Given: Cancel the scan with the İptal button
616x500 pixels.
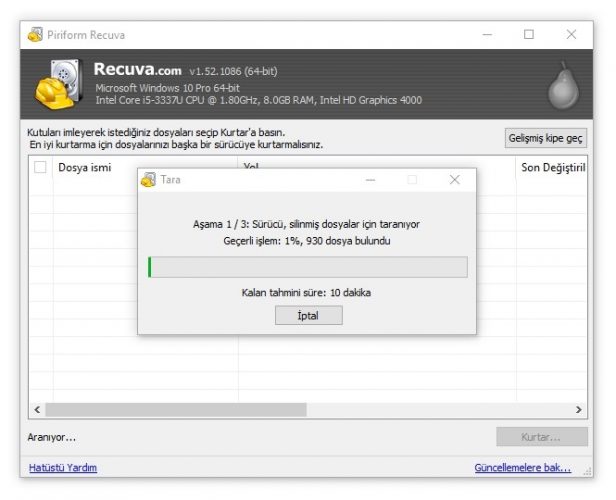Looking at the screenshot, I should point(308,315).
